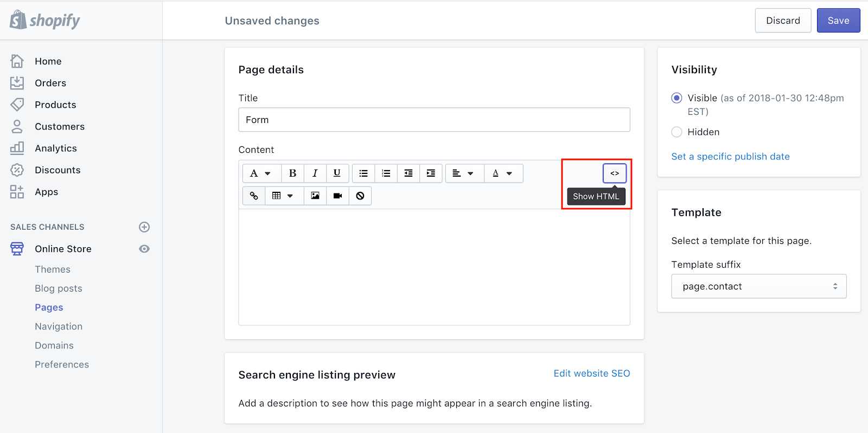Select the Hidden visibility option
This screenshot has width=868, height=433.
pos(676,132)
